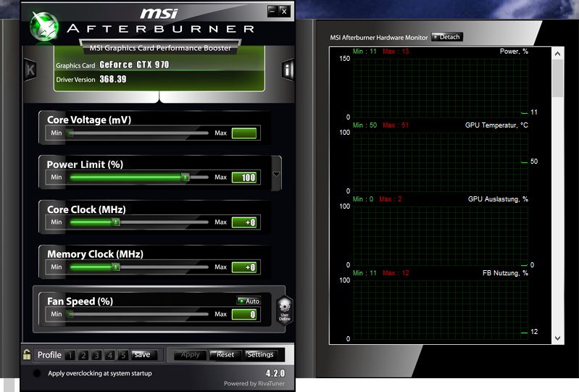Click the Fan Speed (%) label

pyautogui.click(x=80, y=301)
